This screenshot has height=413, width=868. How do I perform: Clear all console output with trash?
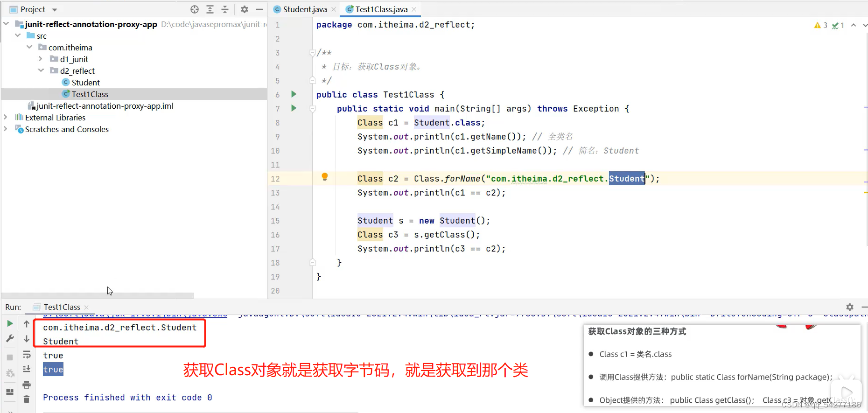pyautogui.click(x=27, y=399)
